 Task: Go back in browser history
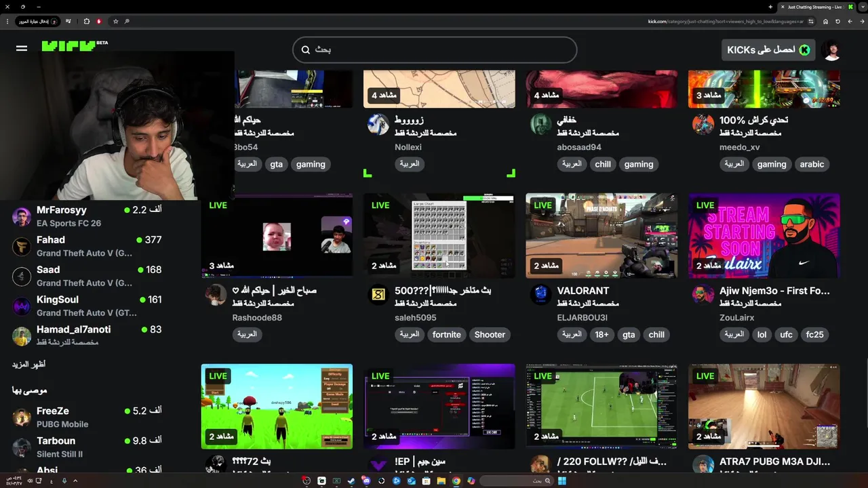[862, 21]
